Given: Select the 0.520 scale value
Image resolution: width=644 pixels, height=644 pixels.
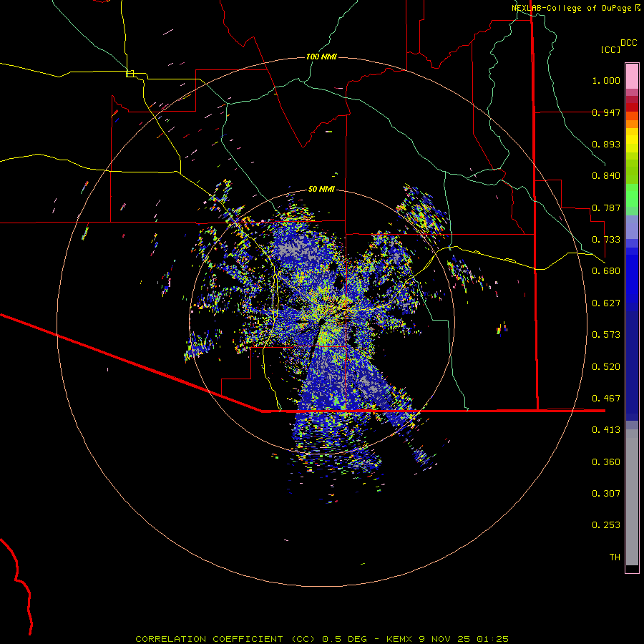Looking at the screenshot, I should (606, 367).
